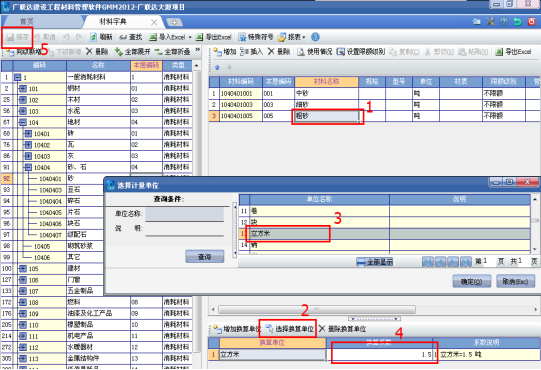Click 全部折叠 collapse all
541x370 pixels.
point(172,52)
